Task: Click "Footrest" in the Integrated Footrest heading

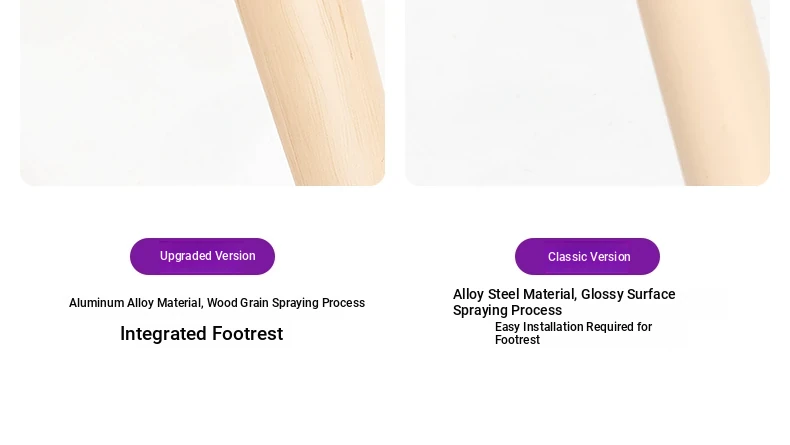Action: click(x=247, y=334)
